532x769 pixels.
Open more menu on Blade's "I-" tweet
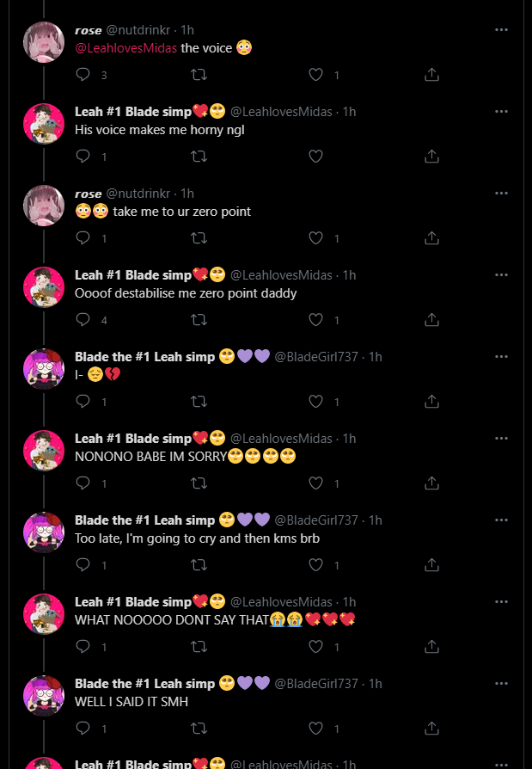pos(502,356)
